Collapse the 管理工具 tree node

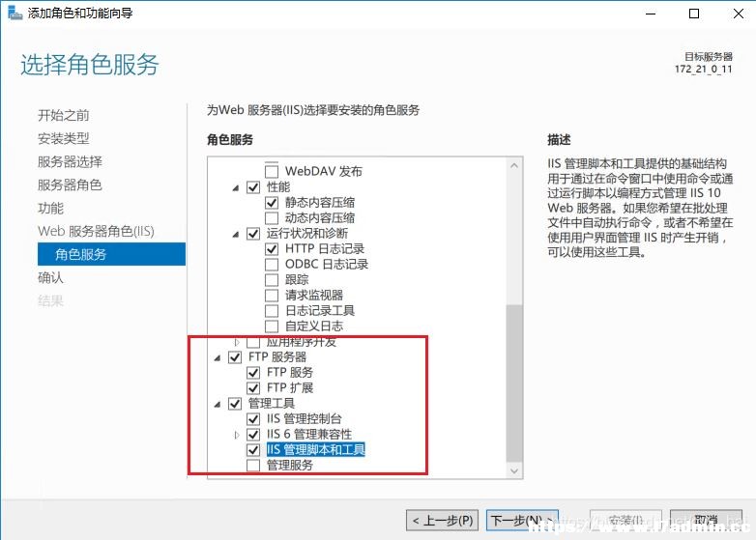coord(218,404)
